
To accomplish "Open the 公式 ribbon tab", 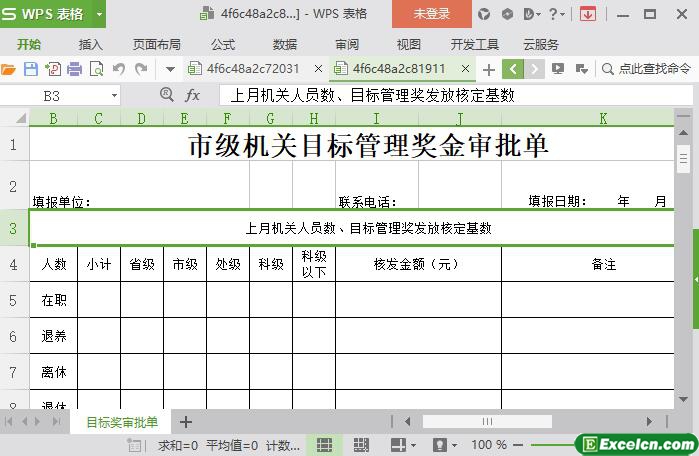I will tap(223, 45).
